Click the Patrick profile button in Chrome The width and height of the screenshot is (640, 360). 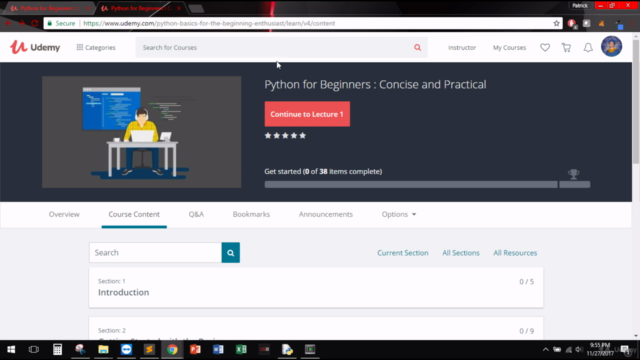[580, 5]
